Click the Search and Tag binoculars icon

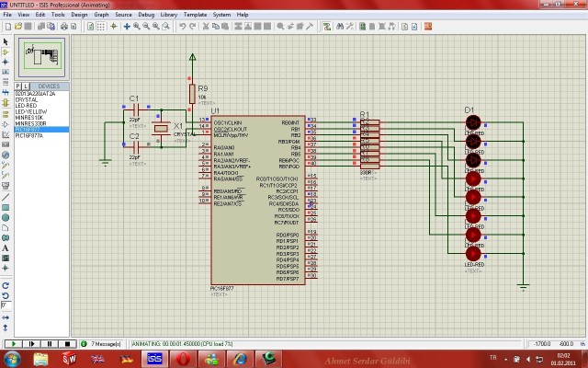coord(340,27)
